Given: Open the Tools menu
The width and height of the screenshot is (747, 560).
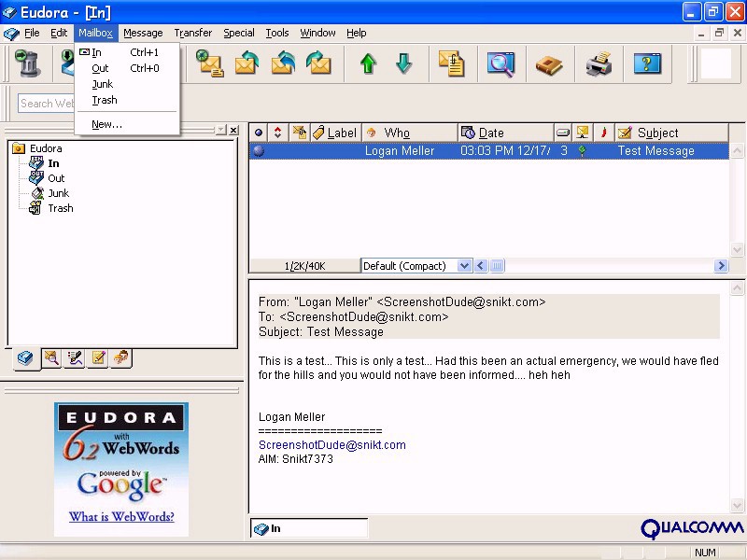Looking at the screenshot, I should tap(277, 33).
